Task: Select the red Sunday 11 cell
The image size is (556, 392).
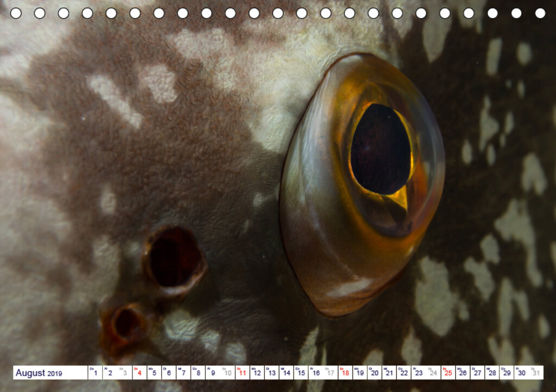Action: pos(242,372)
